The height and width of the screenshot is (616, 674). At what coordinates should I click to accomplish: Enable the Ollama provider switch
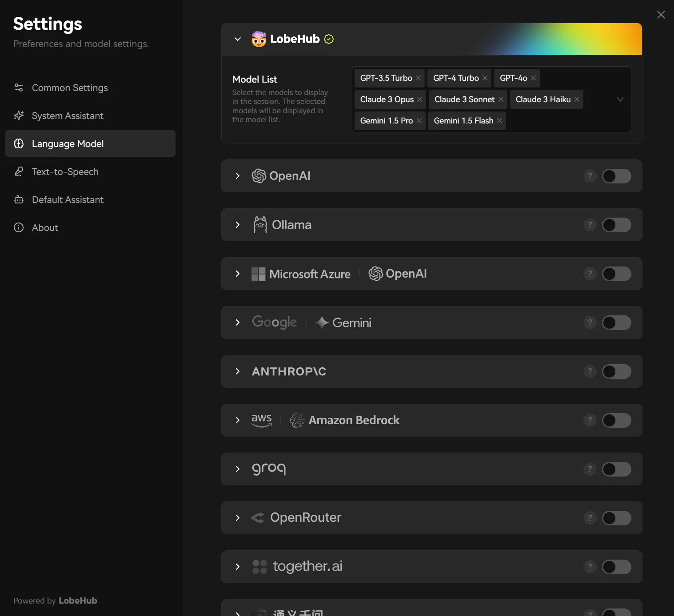coord(617,225)
